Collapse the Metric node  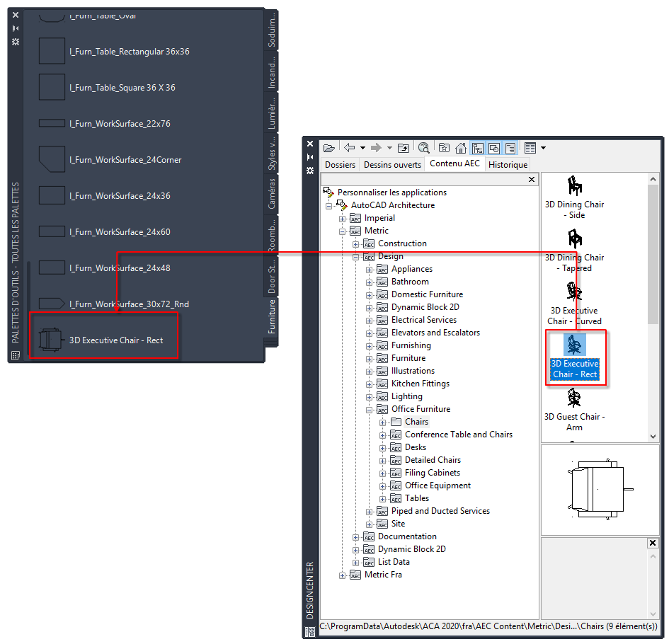pos(342,231)
